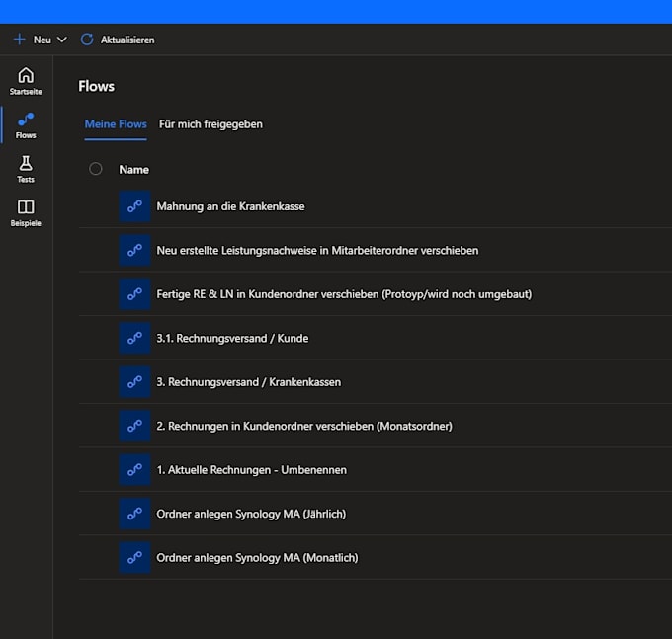Click the plus icon beside Neu
Screen dimensions: 672x639
point(20,40)
